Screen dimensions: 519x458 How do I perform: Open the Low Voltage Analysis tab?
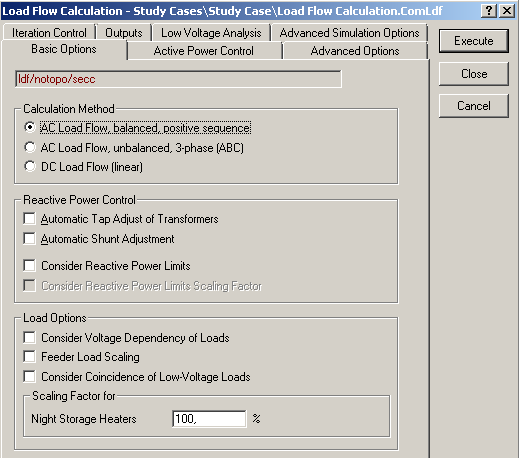coord(211,33)
